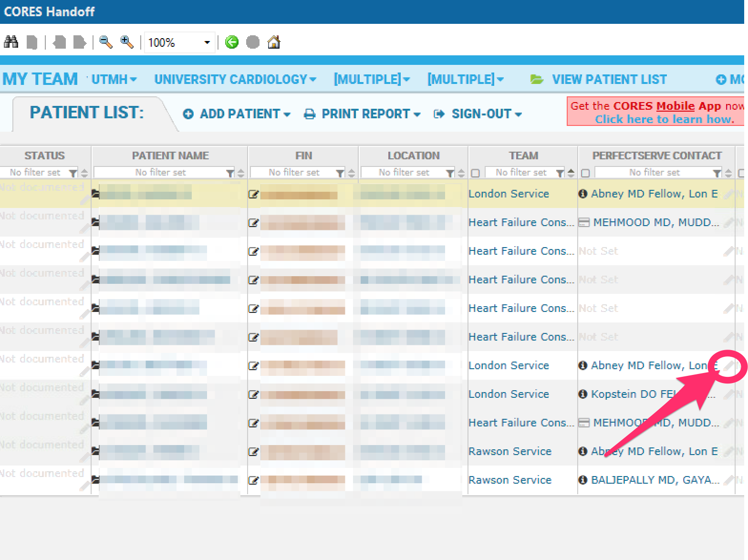
Task: Click the zoom in magnifier icon
Action: coord(126,42)
